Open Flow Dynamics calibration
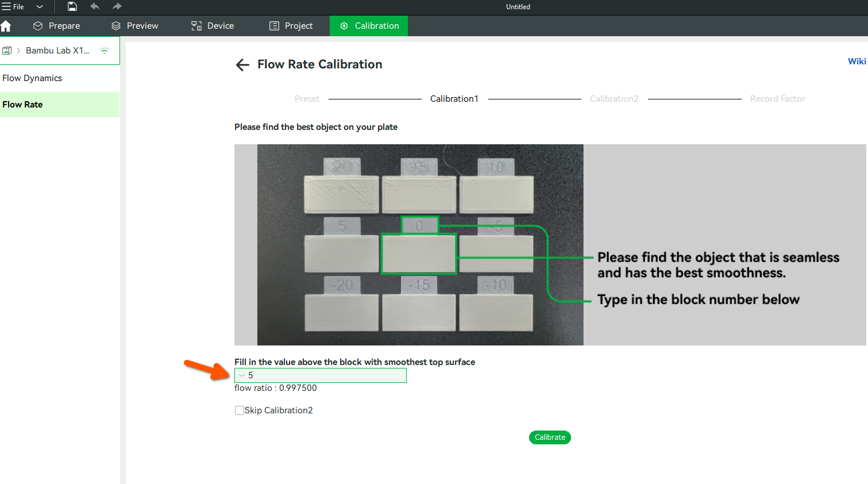Viewport: 868px width, 484px height. (x=32, y=78)
